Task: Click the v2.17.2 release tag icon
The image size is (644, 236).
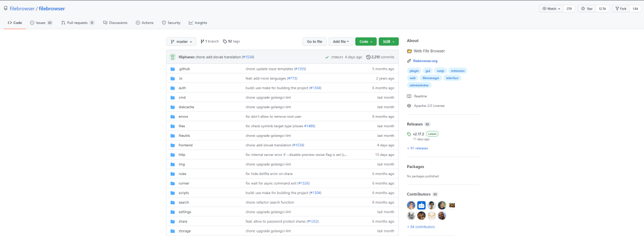Action: pos(409,134)
